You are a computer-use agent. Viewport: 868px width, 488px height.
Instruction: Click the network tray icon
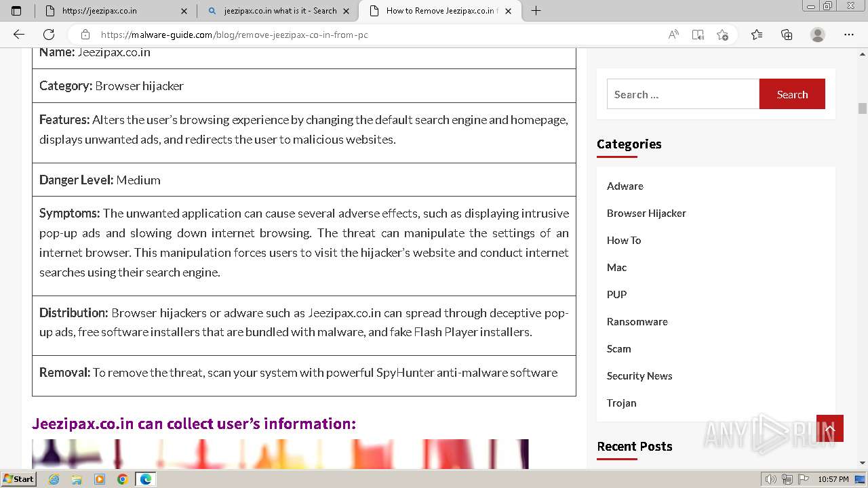pos(787,479)
